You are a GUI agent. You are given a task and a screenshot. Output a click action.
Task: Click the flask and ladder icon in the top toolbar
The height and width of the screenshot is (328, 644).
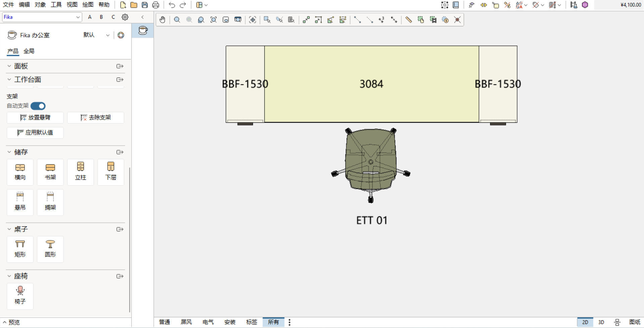point(574,5)
